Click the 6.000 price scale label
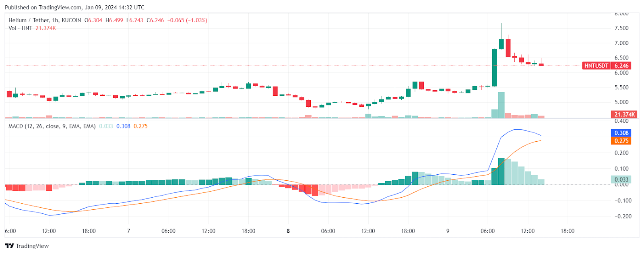Viewport: 644px width, 254px height. point(621,73)
